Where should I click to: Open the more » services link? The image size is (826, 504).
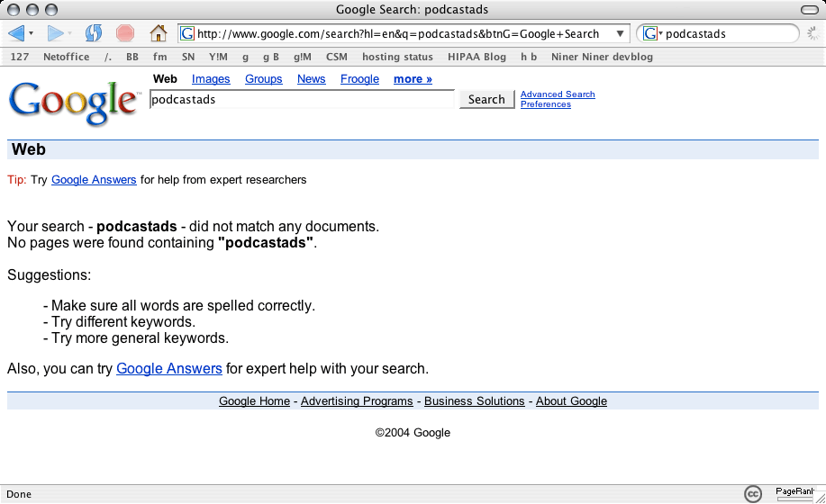pyautogui.click(x=413, y=79)
